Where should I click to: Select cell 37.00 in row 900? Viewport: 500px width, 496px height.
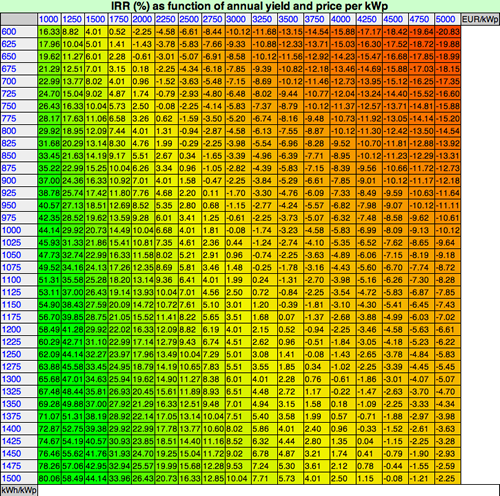[49, 181]
